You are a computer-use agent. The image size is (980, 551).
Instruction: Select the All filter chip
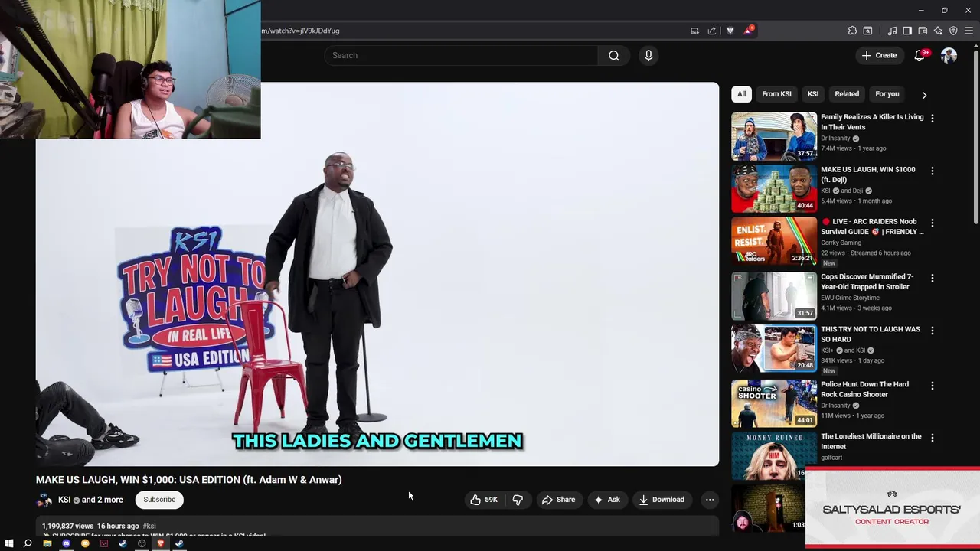741,94
